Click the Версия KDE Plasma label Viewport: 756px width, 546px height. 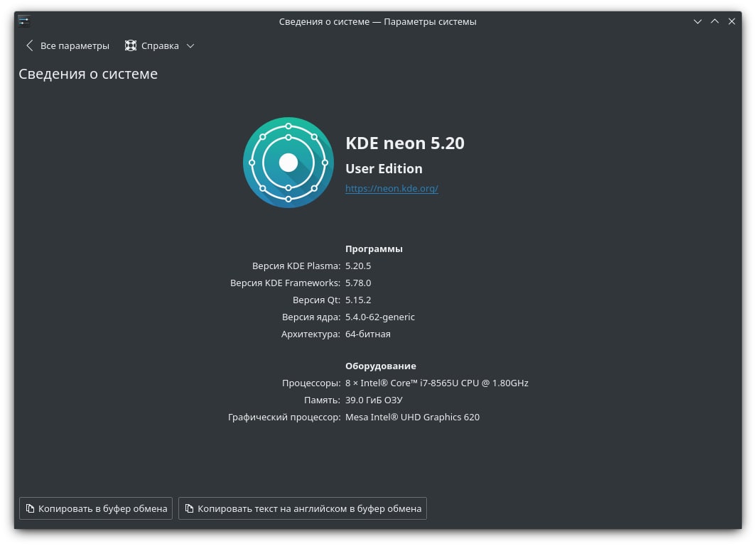[x=296, y=266]
